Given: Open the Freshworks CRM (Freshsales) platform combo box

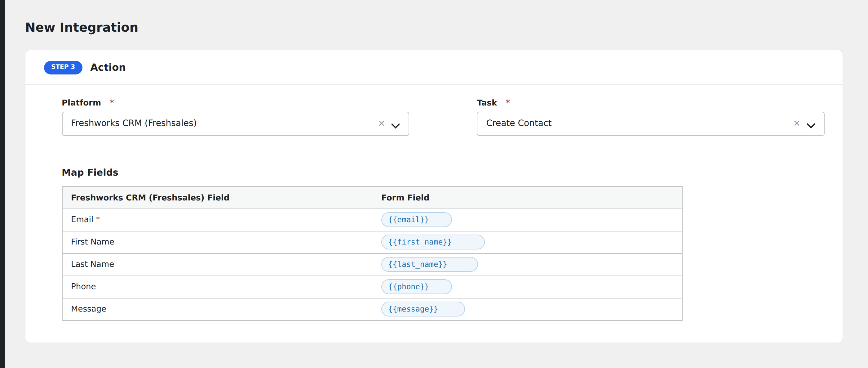Looking at the screenshot, I should click(x=235, y=124).
